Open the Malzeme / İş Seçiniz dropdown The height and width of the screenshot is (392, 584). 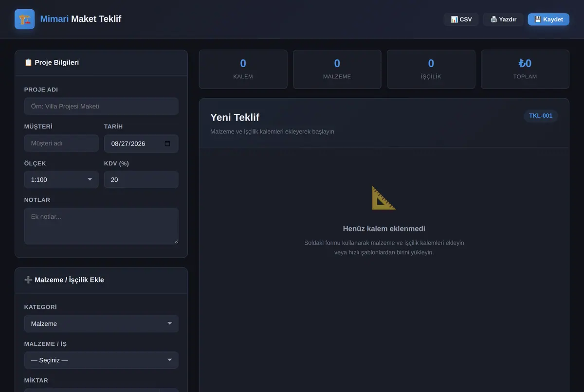(101, 360)
